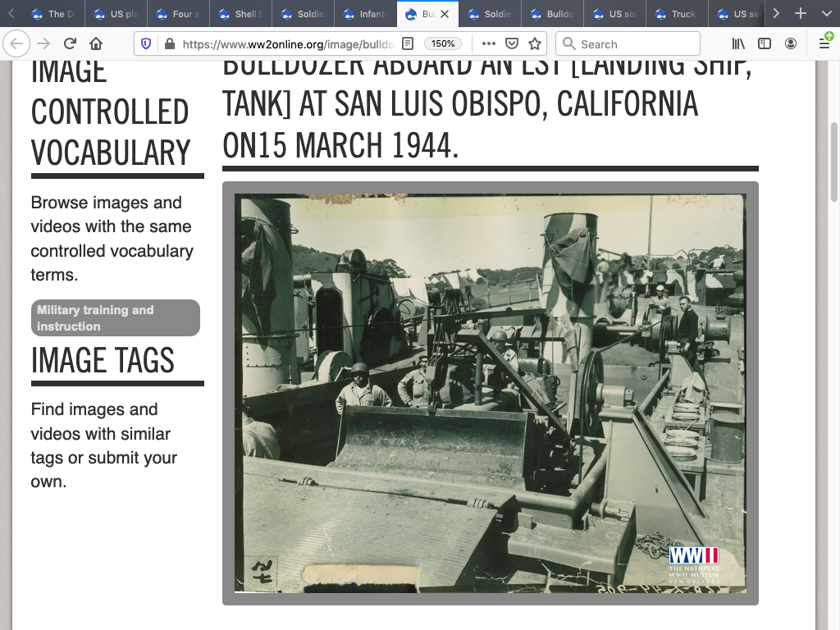Open tracking protection shield icon

pos(147,43)
